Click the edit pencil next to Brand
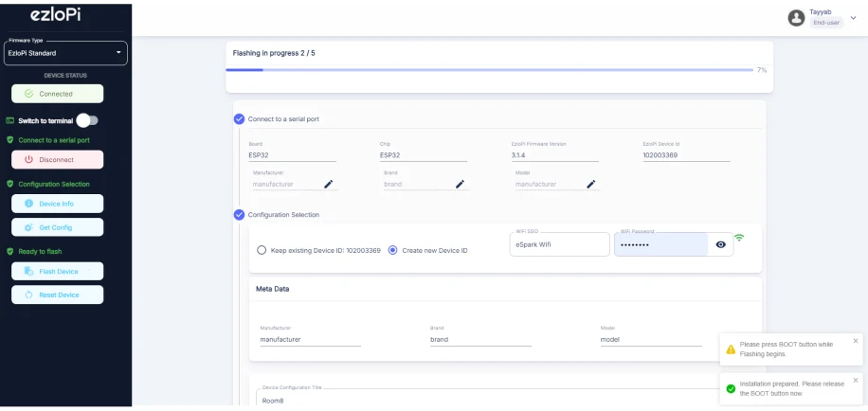Image resolution: width=868 pixels, height=411 pixels. point(460,184)
